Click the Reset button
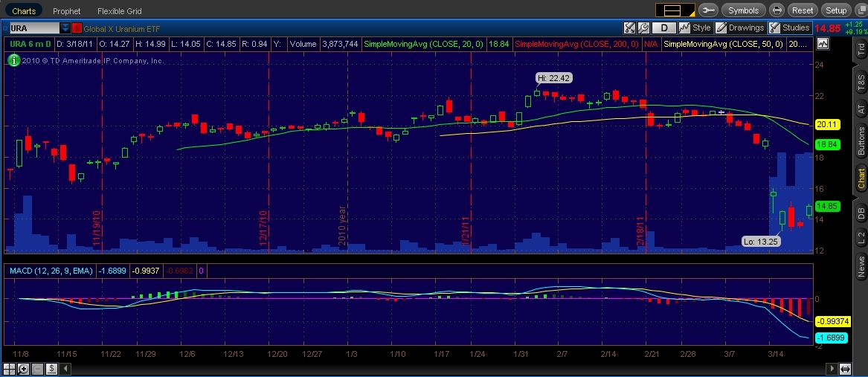 803,10
